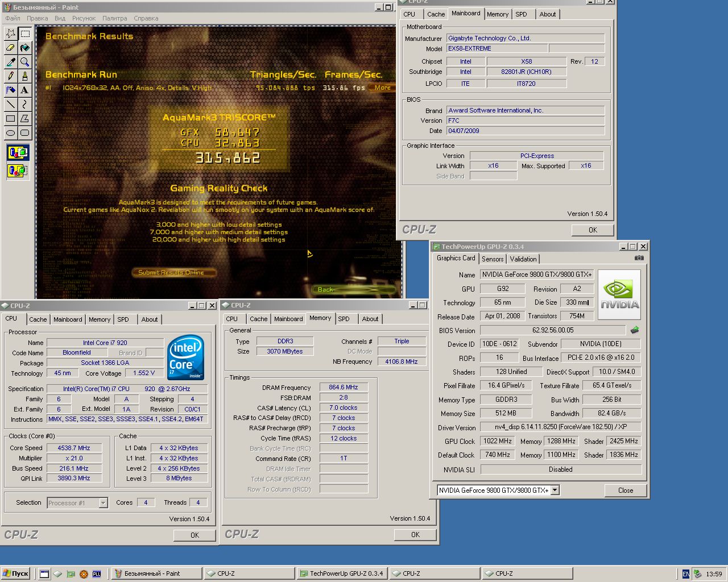Click the DRAM Frequency 864.6 MHz value

pos(344,387)
